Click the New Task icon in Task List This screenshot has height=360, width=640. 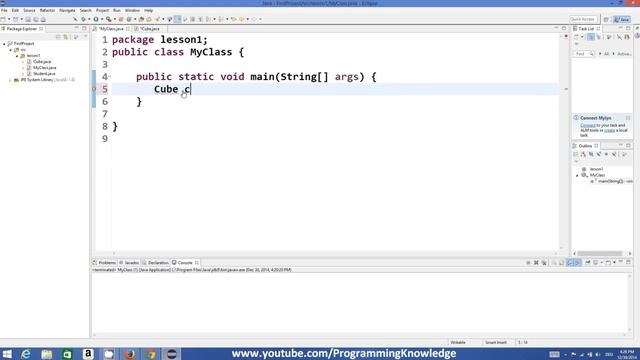pos(576,37)
